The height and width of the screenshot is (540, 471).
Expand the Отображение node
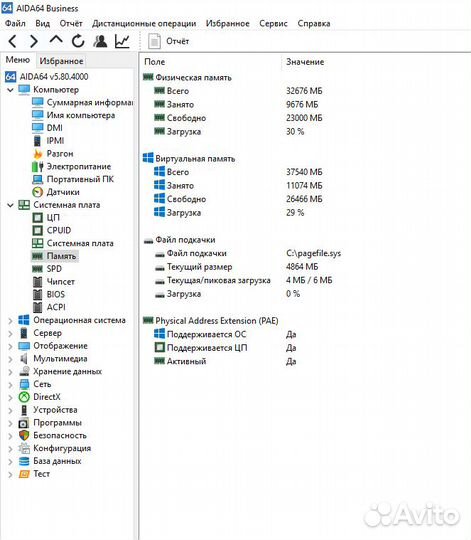click(x=10, y=346)
